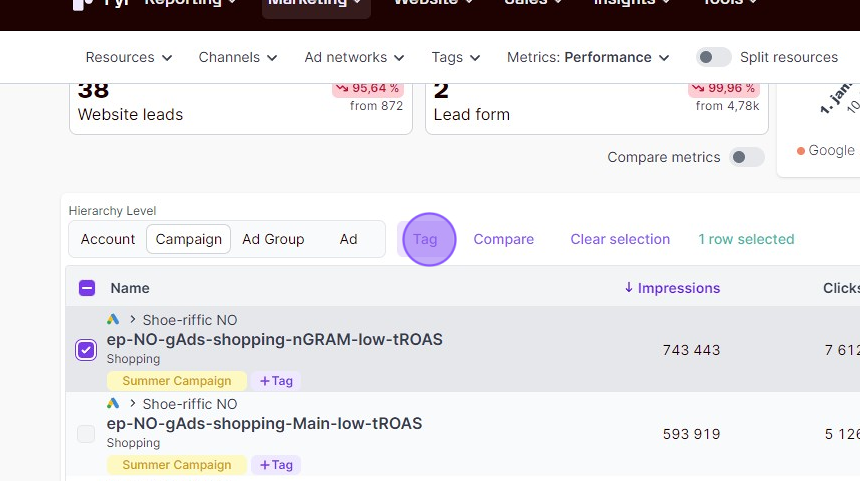
Task: Uncheck the nGRAM-low-tROAS campaign row checkbox
Action: (86, 350)
